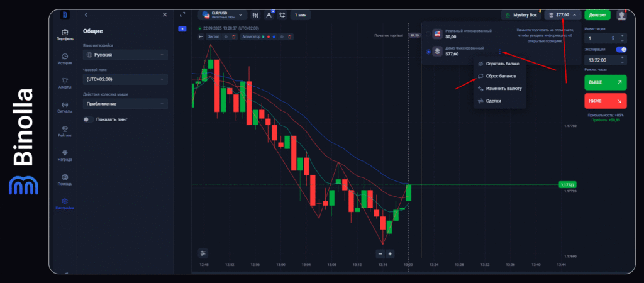644x283 pixels.
Task: Choose Спрятать баланс from the menu
Action: pos(500,64)
